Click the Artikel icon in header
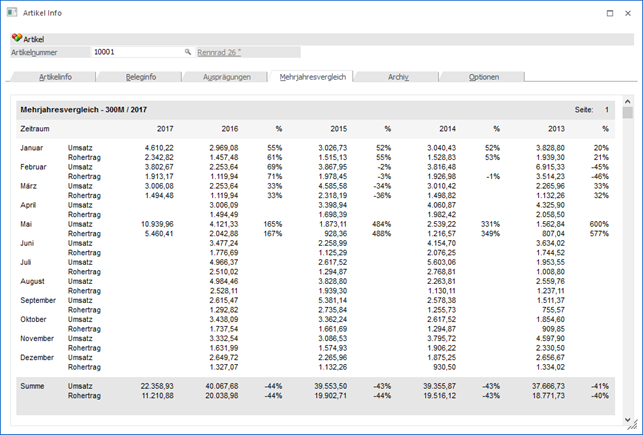The height and width of the screenshot is (435, 643). click(x=17, y=38)
